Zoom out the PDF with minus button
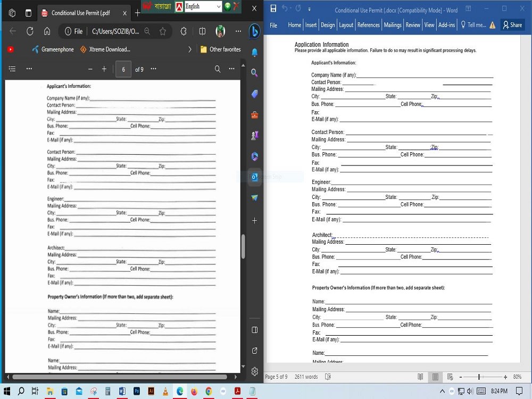 coord(90,69)
